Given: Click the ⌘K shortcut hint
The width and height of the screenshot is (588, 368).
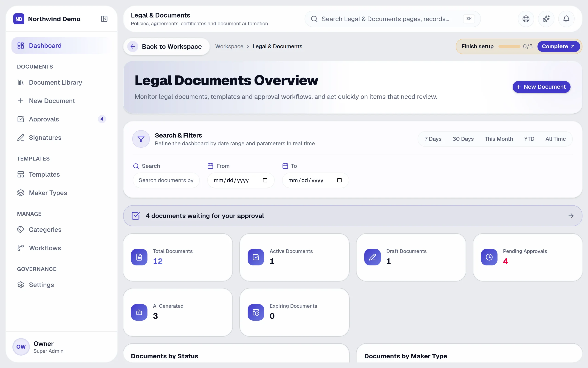Looking at the screenshot, I should tap(469, 19).
